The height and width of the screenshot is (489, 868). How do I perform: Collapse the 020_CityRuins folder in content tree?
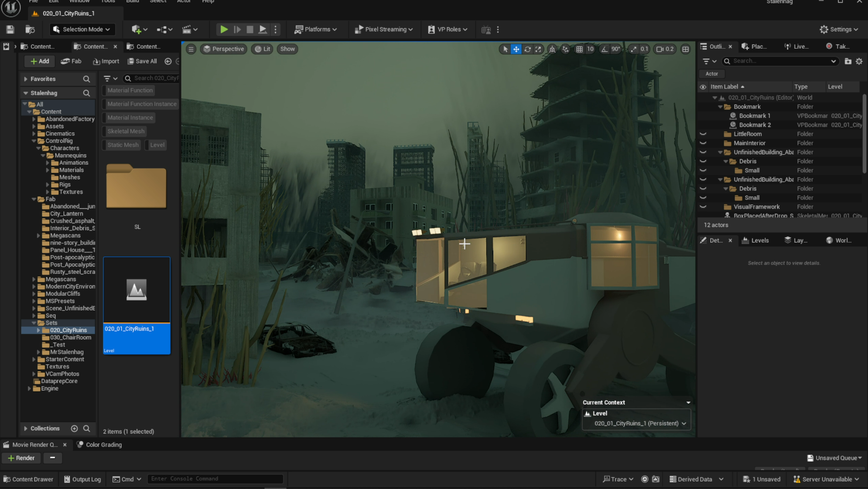pyautogui.click(x=38, y=330)
